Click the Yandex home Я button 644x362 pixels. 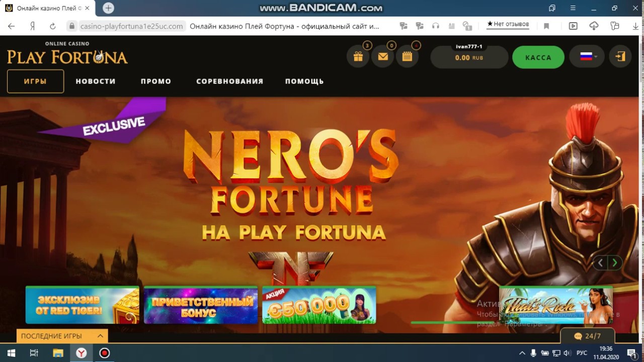pyautogui.click(x=32, y=26)
